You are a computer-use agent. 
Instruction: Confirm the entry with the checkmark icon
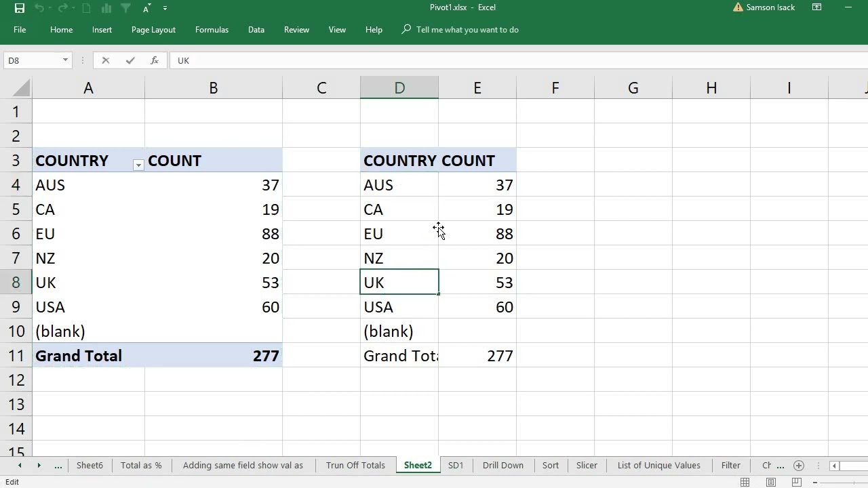coord(130,60)
